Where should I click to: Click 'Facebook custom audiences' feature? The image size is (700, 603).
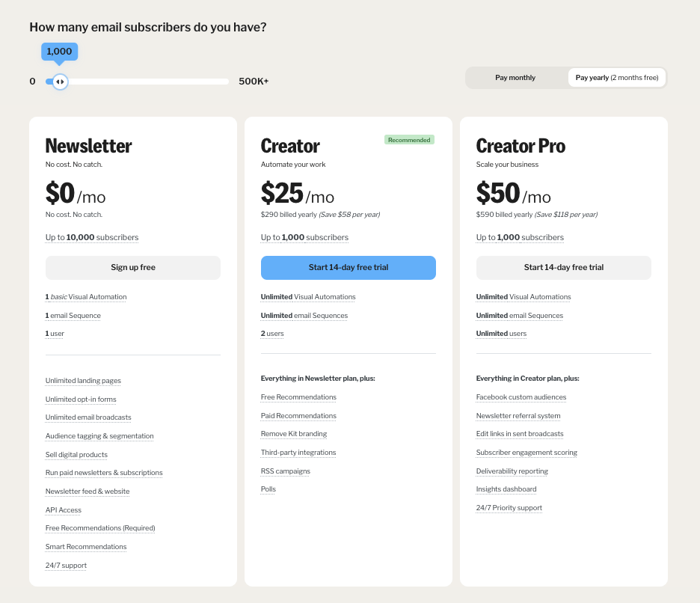pos(521,397)
